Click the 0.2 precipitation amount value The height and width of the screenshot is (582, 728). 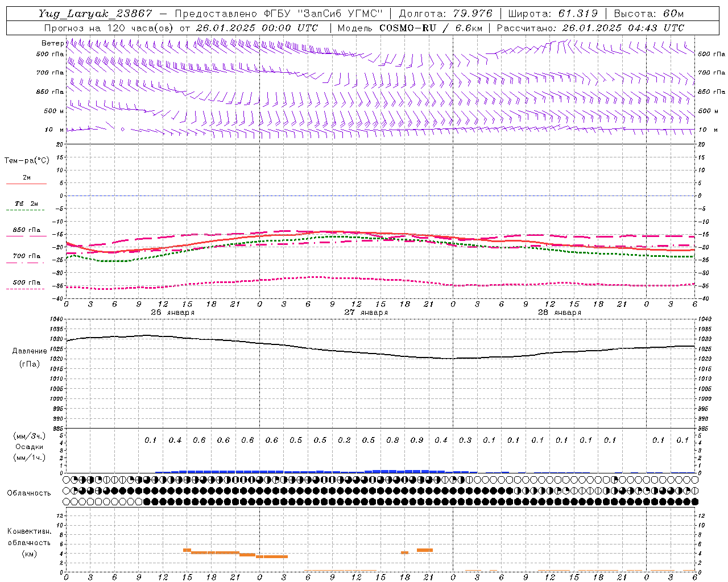tap(344, 440)
